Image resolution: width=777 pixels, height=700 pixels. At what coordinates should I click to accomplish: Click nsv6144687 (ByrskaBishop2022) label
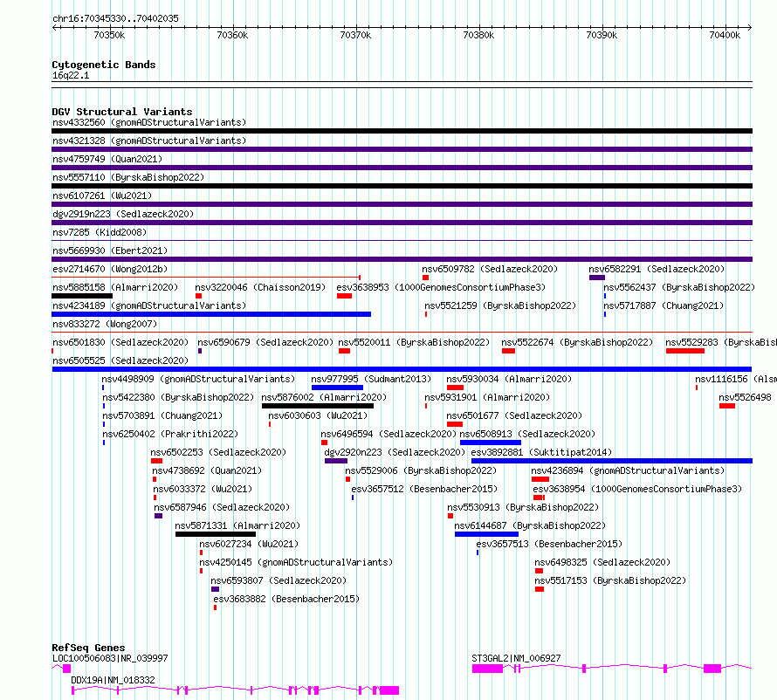530,525
